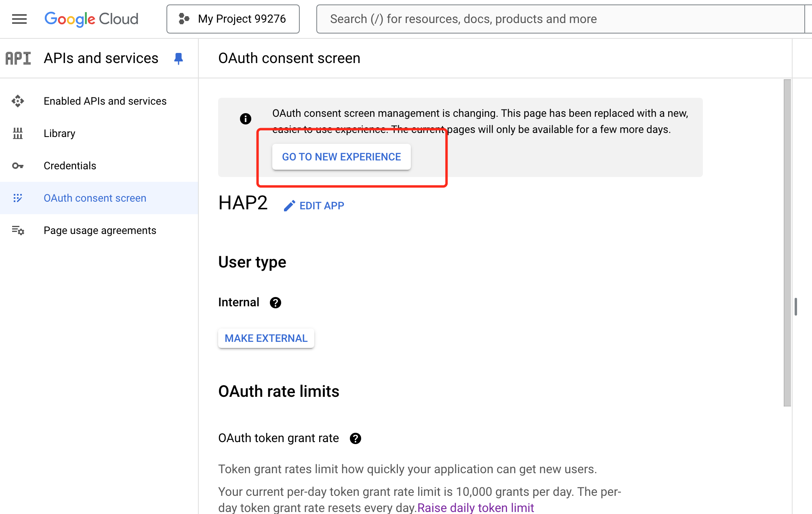The width and height of the screenshot is (812, 514).
Task: Focus the resources search field
Action: point(561,19)
